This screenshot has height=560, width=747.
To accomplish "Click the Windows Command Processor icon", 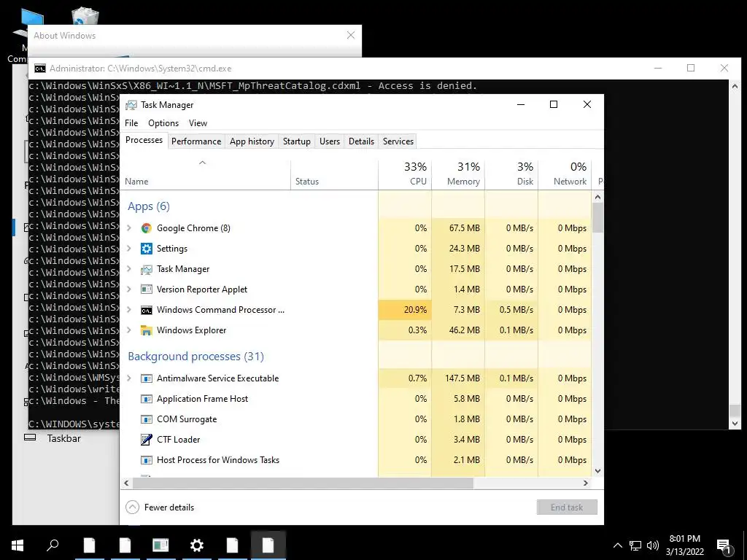I will click(146, 310).
